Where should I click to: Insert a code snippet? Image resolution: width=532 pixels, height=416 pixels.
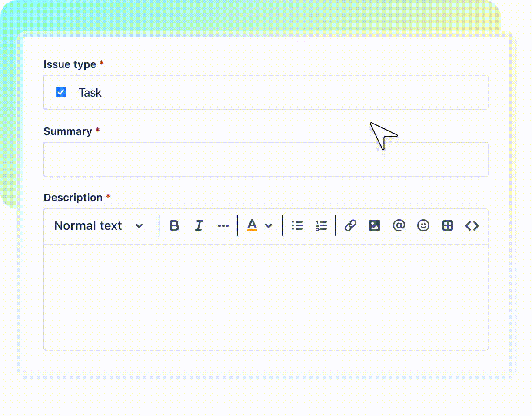[472, 225]
